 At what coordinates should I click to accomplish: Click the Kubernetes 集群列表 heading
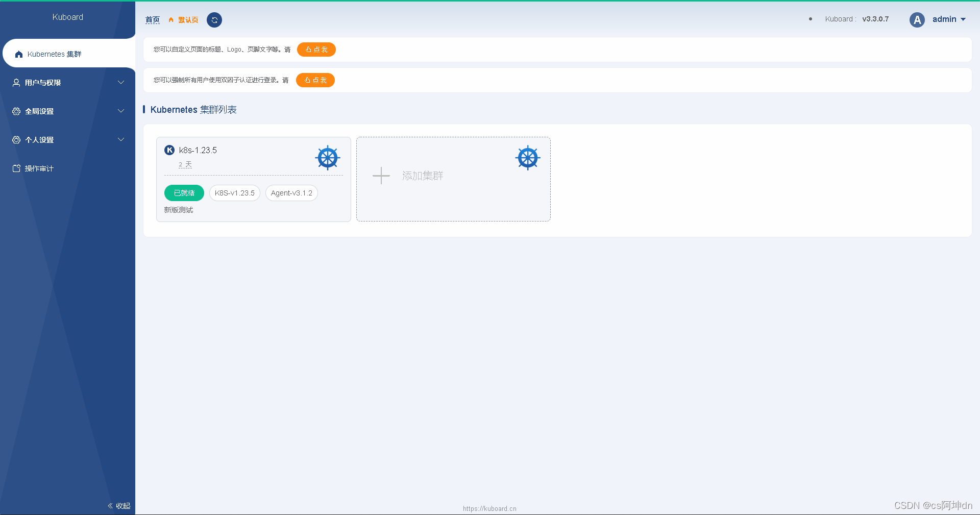[193, 110]
